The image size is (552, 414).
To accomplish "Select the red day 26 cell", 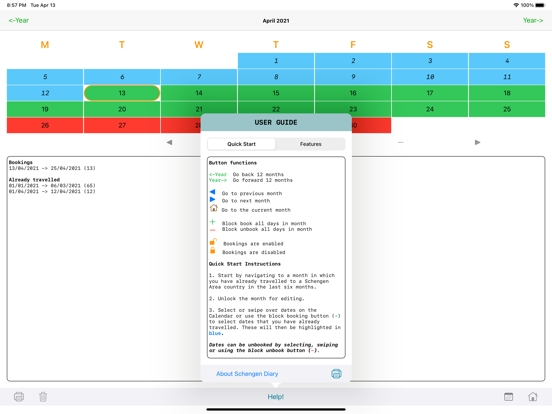I will 45,125.
